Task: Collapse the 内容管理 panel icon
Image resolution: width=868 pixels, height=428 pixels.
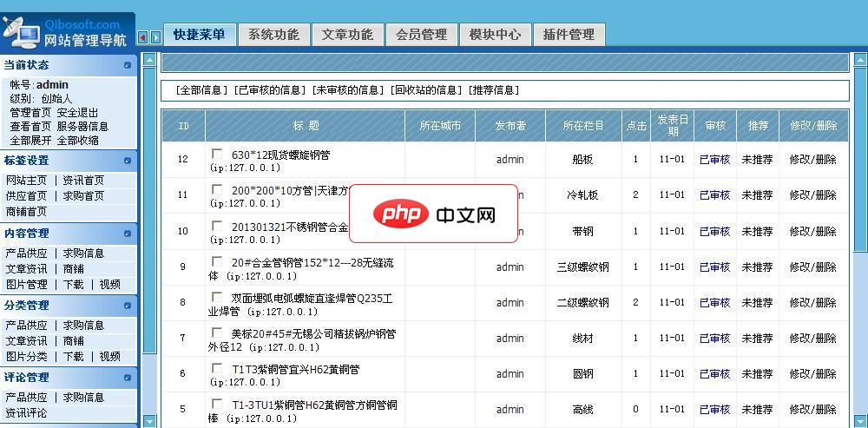Action: (x=128, y=234)
